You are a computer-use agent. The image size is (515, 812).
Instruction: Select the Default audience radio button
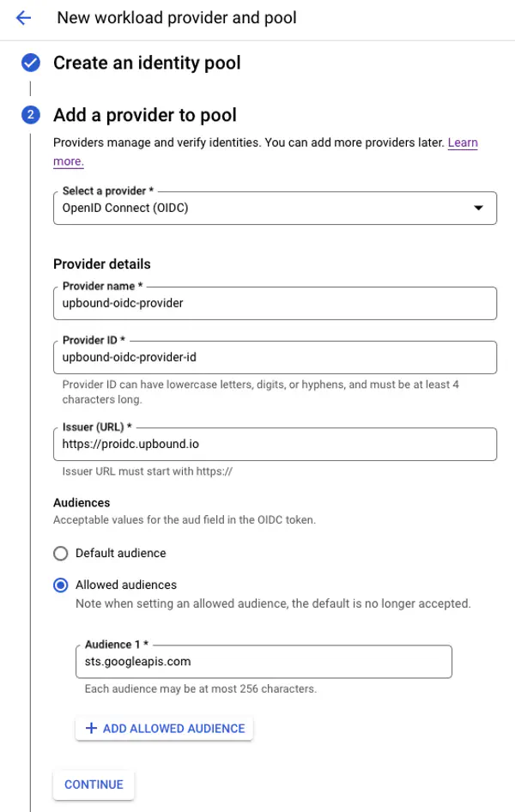pos(60,553)
